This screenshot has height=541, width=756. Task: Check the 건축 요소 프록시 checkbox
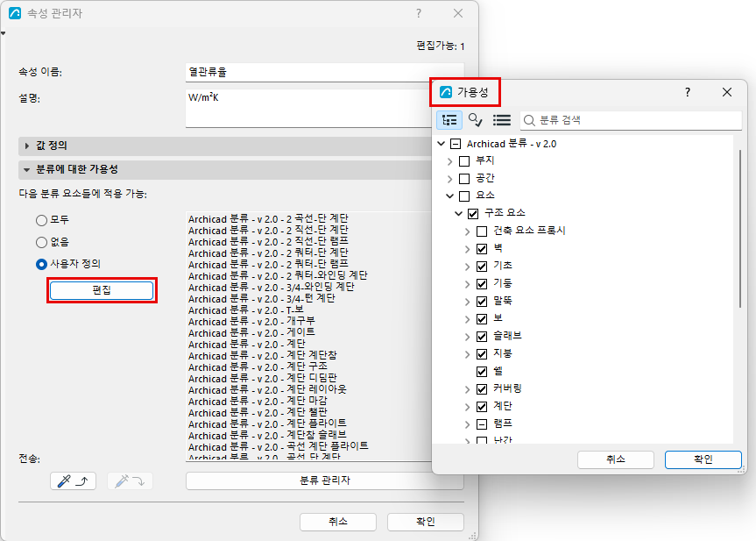coord(482,231)
